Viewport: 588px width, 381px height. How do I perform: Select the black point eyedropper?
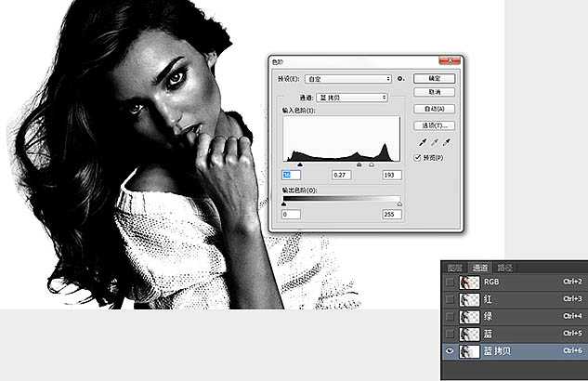click(423, 142)
